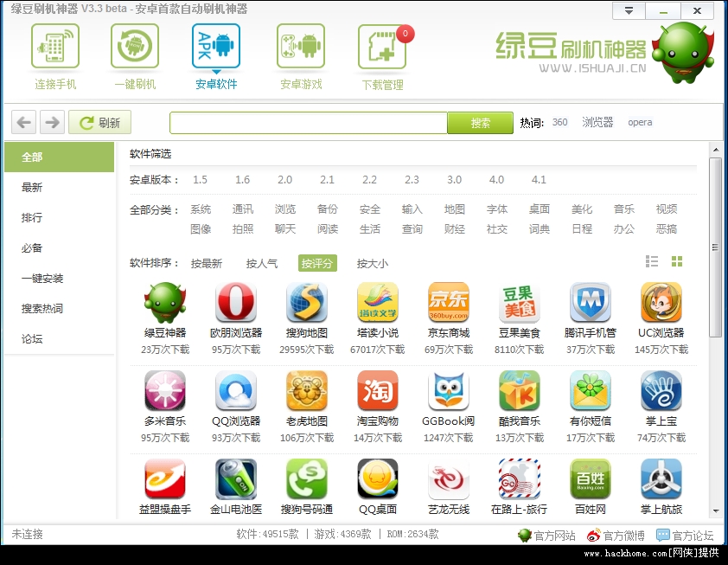The width and height of the screenshot is (728, 565).
Task: Open the 绿豆神器 app icon
Action: 165,303
